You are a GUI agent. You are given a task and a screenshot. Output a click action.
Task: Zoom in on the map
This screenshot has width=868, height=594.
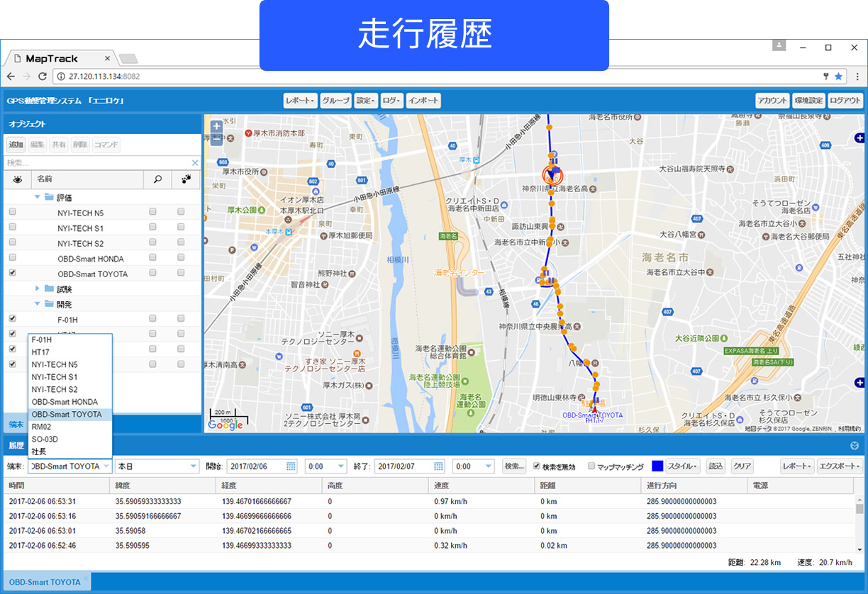tap(216, 126)
